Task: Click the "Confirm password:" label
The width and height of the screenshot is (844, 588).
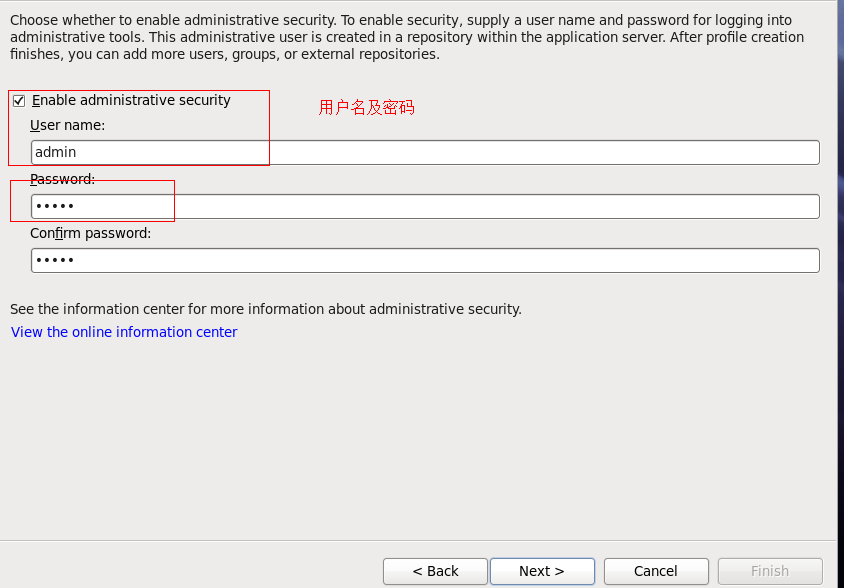Action: (x=90, y=233)
